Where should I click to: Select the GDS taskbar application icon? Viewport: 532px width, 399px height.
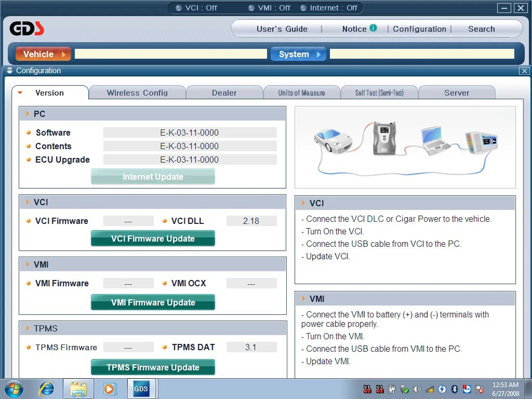pyautogui.click(x=141, y=389)
